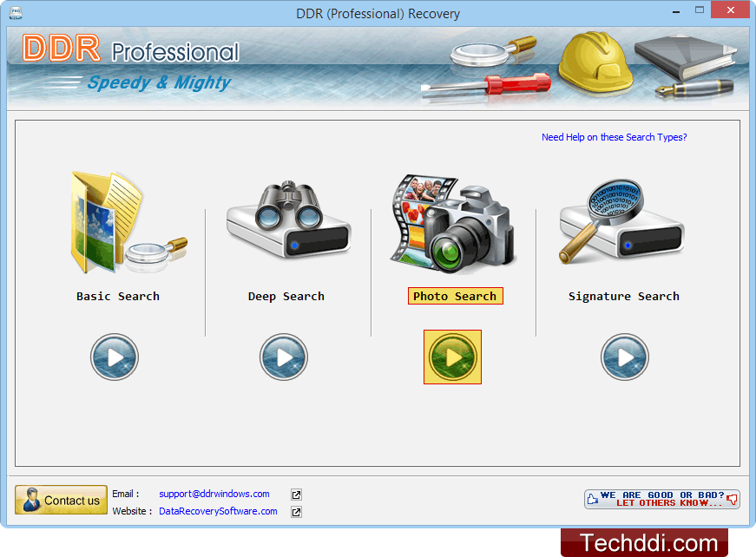Select the highlighted Photo Search label
This screenshot has width=756, height=557.
tap(455, 296)
